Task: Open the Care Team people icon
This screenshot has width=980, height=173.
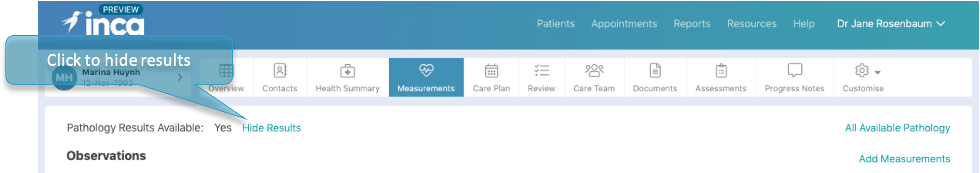Action: [x=594, y=70]
